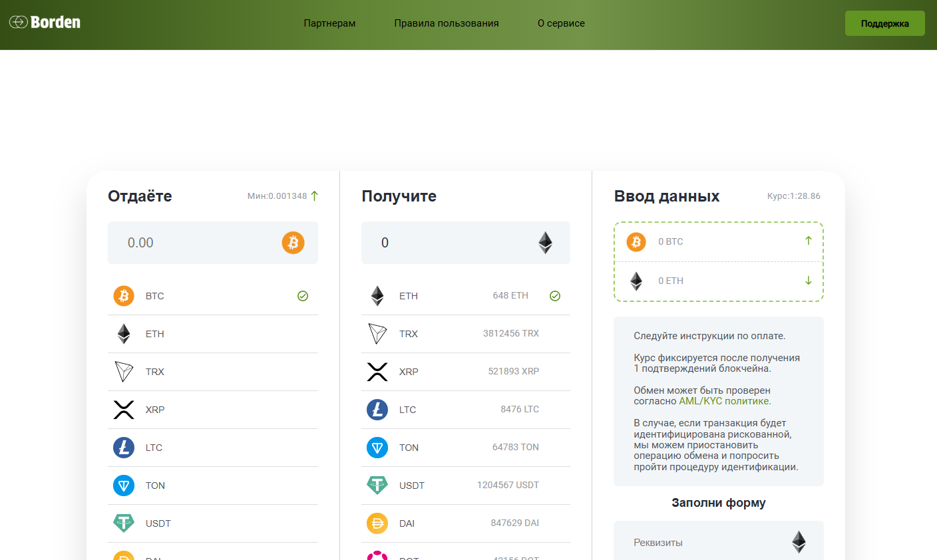The height and width of the screenshot is (560, 937).
Task: Click the DAI icon in Получите list
Action: click(377, 523)
